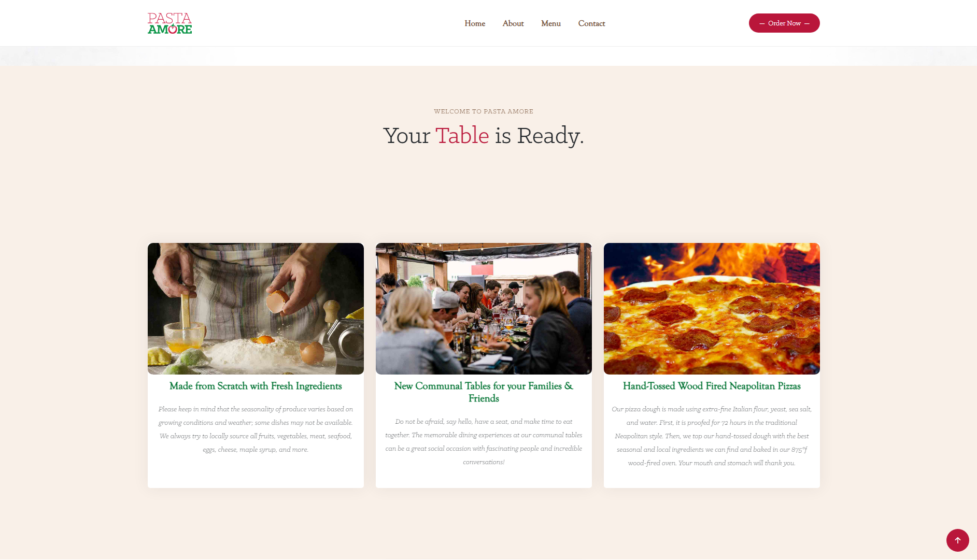Click 'Hand-Tossed Wood Fired Neapolitan Pizzas' heading
This screenshot has height=560, width=977.
click(x=712, y=386)
